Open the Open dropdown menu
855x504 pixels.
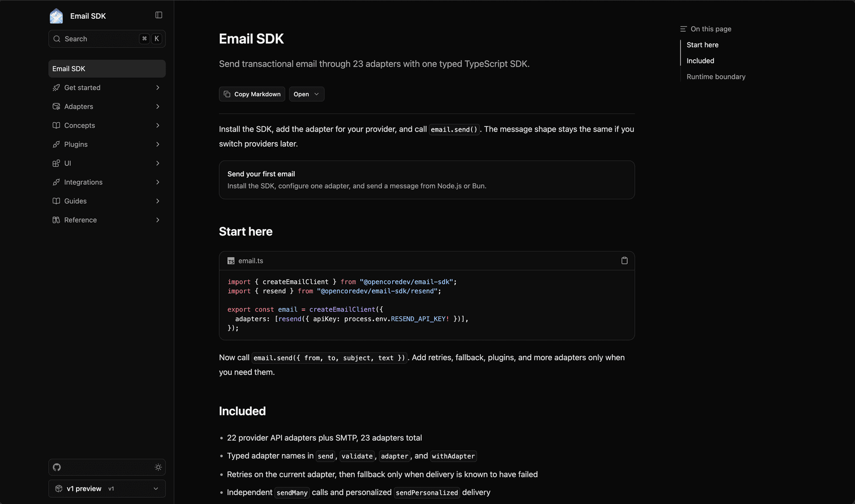click(x=306, y=94)
